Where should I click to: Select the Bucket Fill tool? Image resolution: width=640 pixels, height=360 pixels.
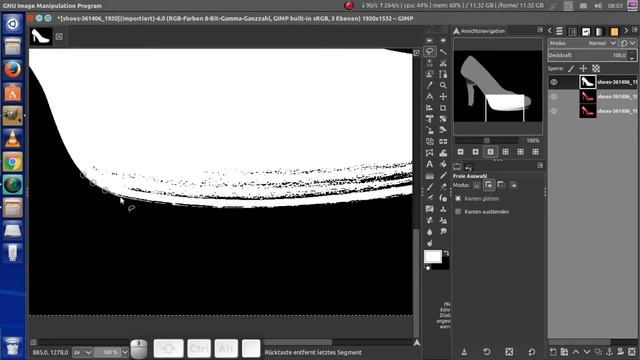click(x=443, y=164)
